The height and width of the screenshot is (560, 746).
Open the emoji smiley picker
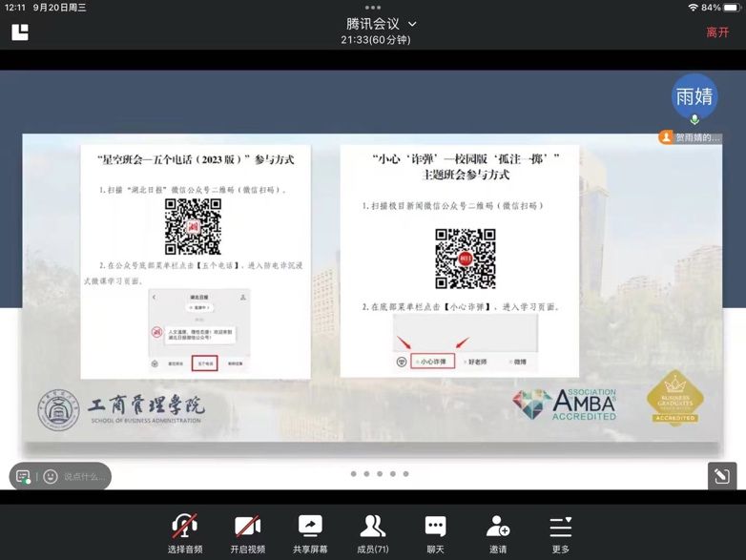point(51,476)
